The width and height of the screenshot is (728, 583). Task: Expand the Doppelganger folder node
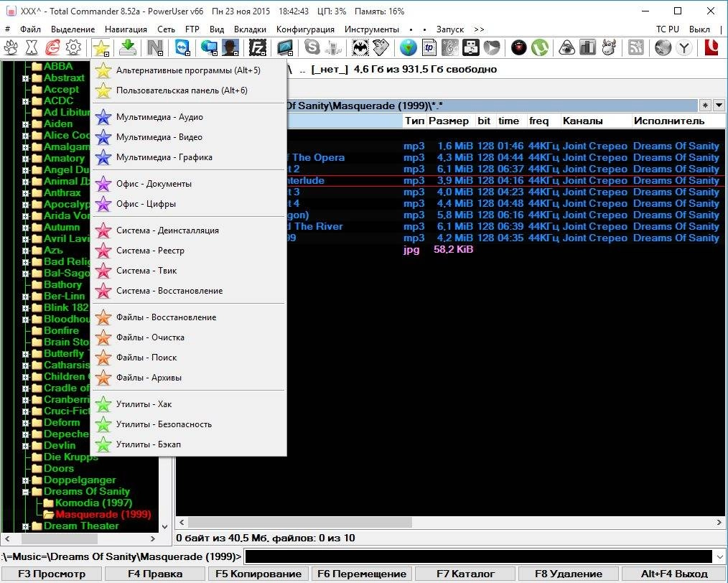(26, 480)
